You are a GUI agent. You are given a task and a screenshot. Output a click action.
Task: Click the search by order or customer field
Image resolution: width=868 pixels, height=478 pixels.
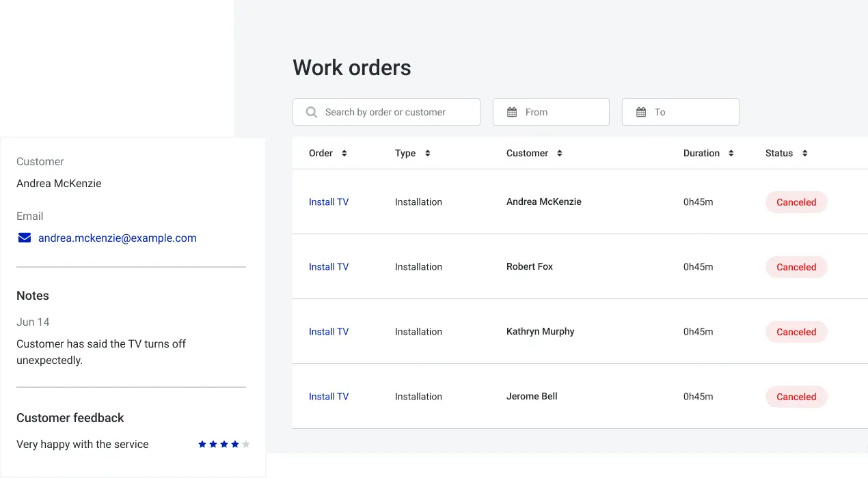386,111
